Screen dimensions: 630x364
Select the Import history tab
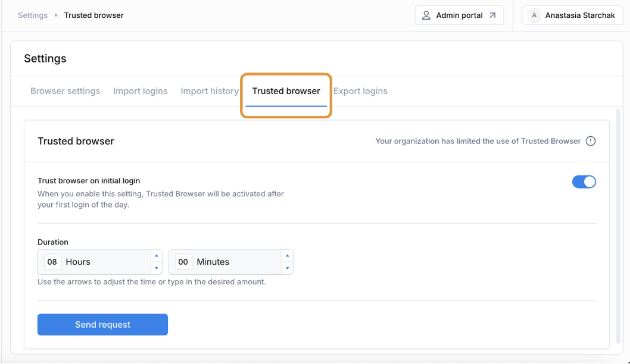tap(210, 91)
